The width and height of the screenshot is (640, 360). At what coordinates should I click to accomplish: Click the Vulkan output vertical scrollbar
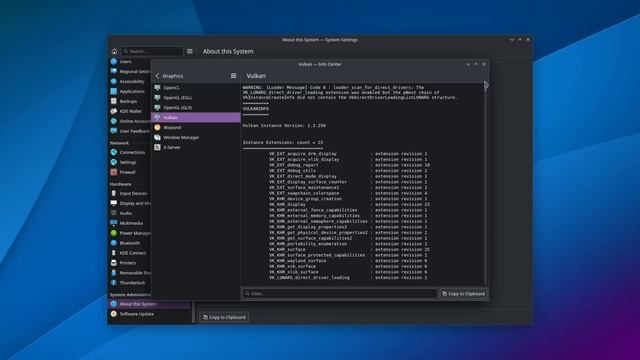[485, 184]
